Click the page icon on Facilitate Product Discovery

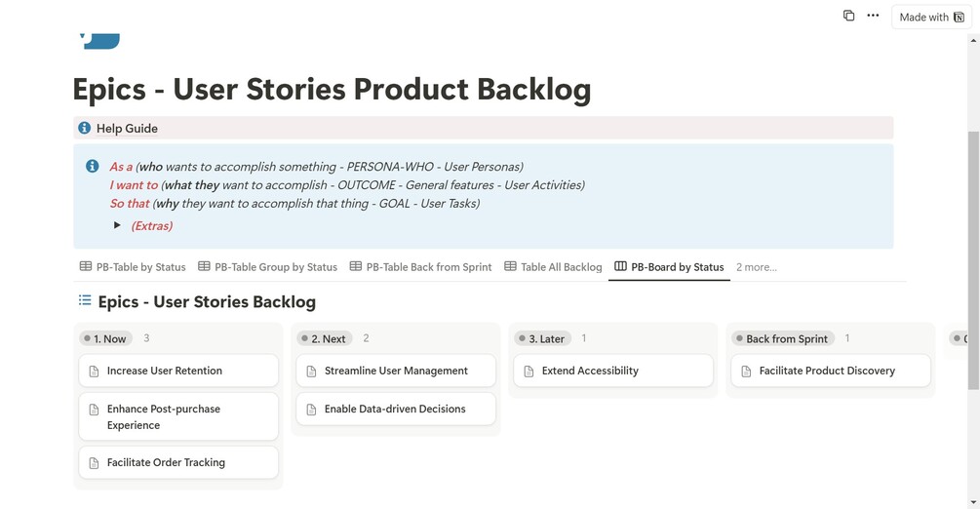pos(746,372)
